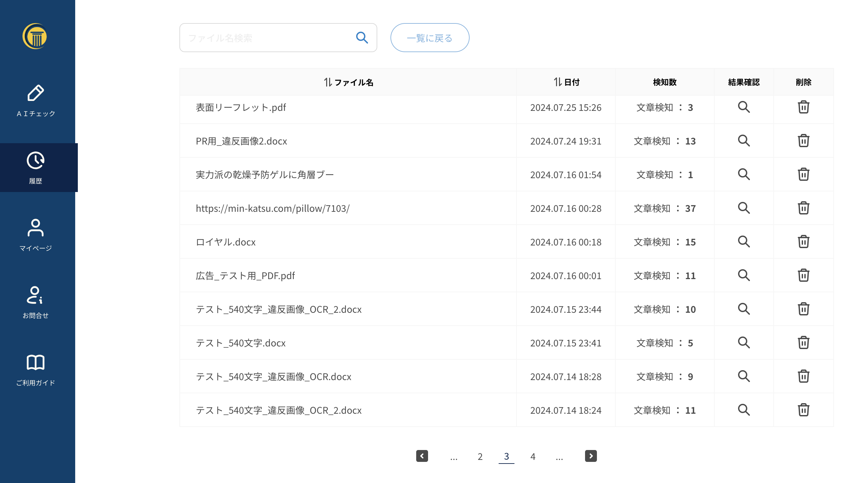View results for PR用_違反画像2.docx
This screenshot has height=483, width=868.
tap(744, 141)
